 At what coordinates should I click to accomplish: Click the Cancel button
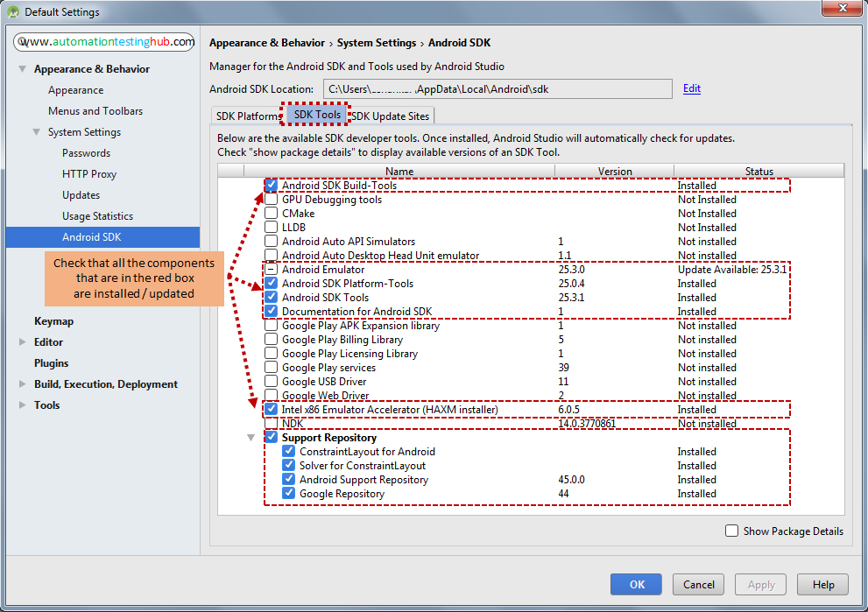coord(698,584)
